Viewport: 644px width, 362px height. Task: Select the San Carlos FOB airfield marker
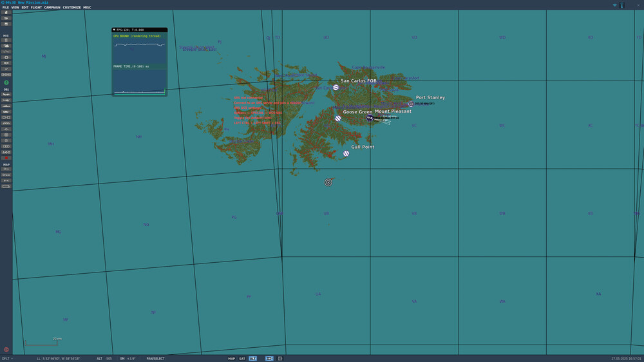tap(336, 88)
